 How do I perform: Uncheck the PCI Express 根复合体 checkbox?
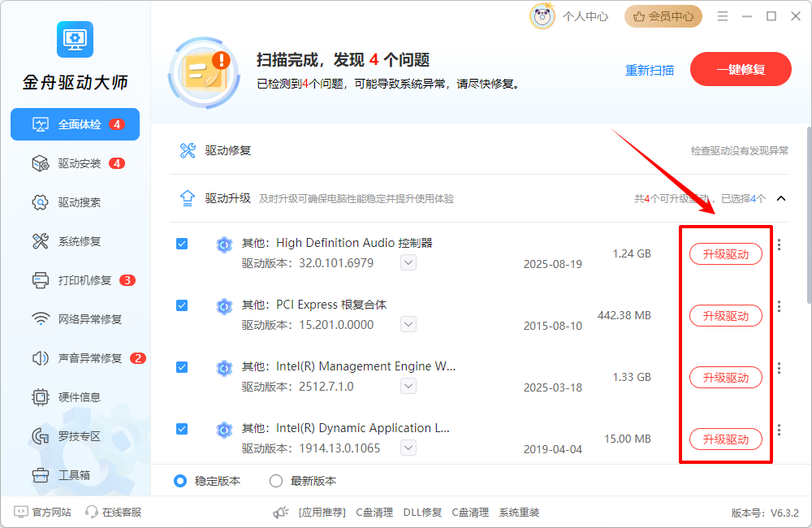pos(182,305)
